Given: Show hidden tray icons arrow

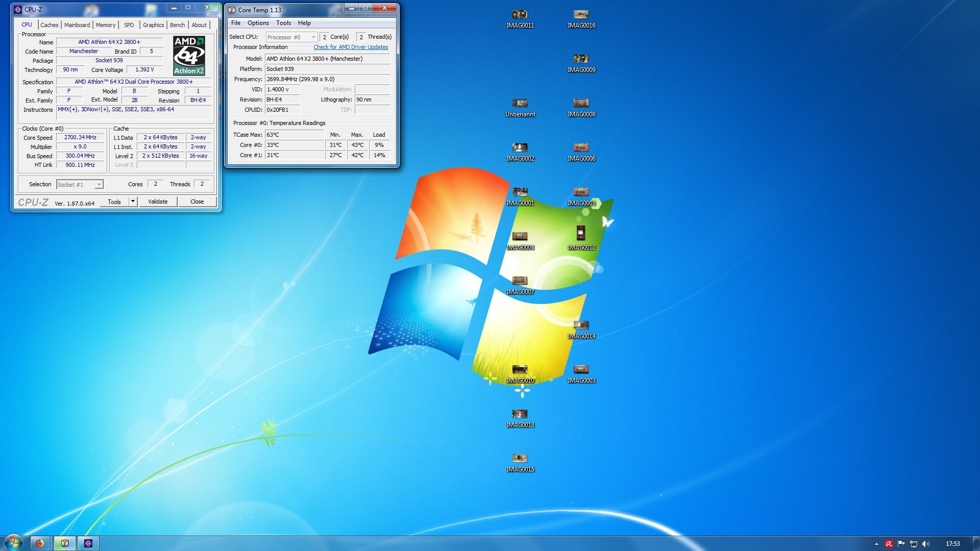Looking at the screenshot, I should click(x=876, y=544).
